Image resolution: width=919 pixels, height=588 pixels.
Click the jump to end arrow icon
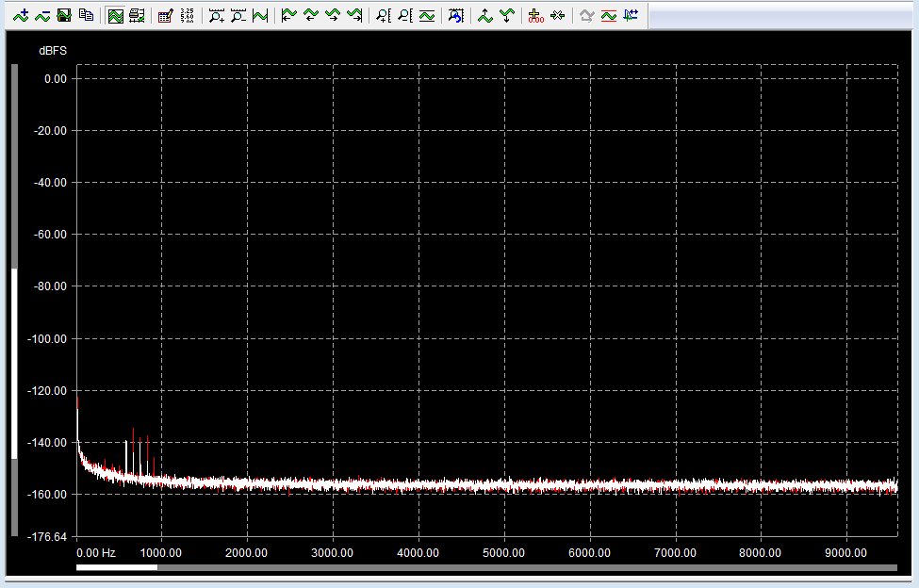click(354, 16)
